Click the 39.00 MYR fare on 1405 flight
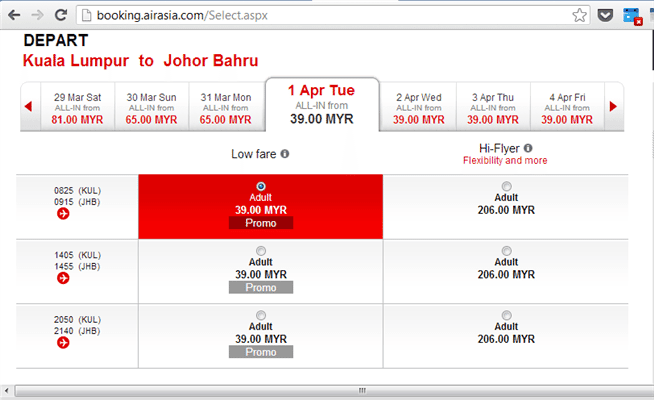This screenshot has height=400, width=654. coord(261,274)
